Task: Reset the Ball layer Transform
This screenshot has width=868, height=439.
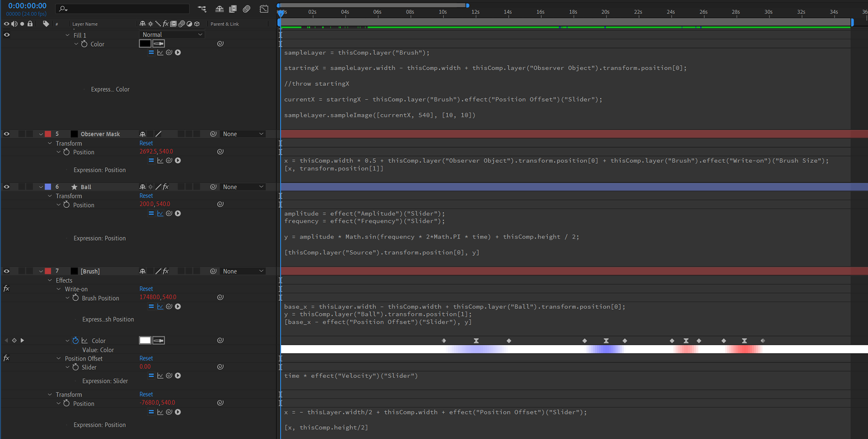Action: [x=146, y=196]
